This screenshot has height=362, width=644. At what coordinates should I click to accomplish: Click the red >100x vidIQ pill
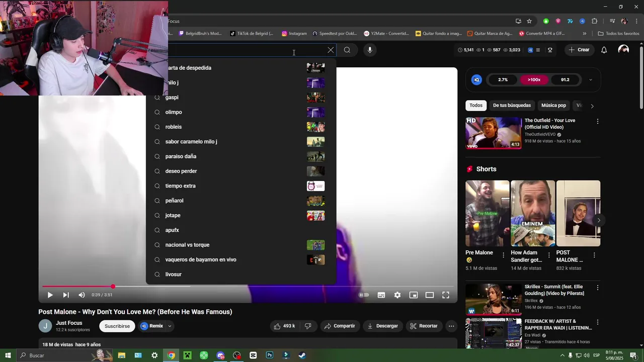[534, 79]
